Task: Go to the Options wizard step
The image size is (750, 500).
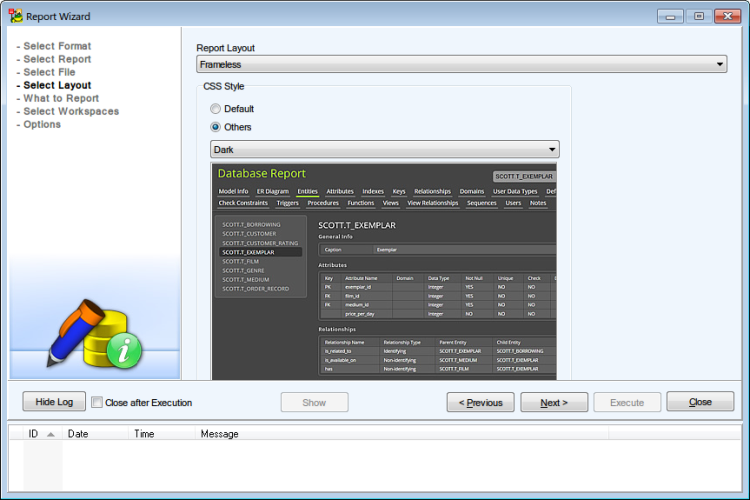Action: click(42, 124)
